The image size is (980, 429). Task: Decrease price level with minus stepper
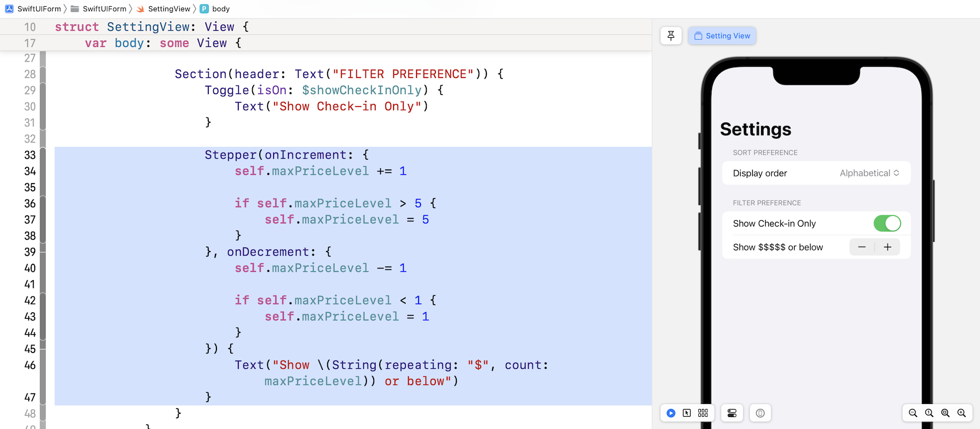862,247
